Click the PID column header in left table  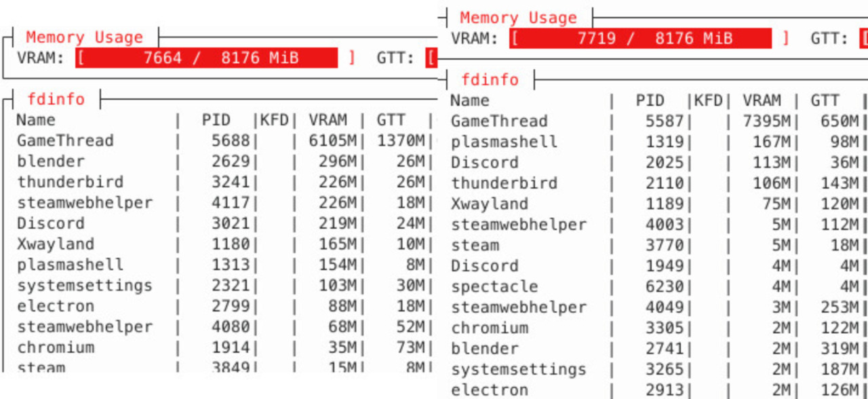pos(216,120)
